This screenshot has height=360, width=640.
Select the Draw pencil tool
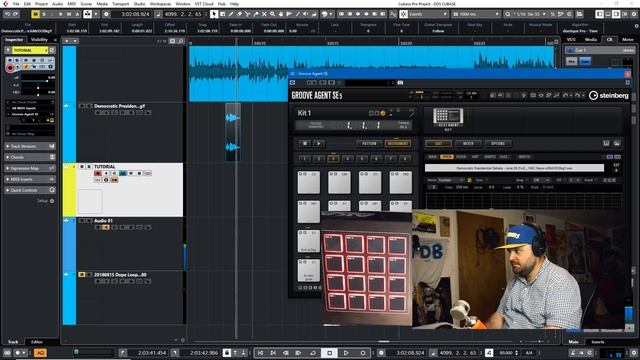click(231, 14)
